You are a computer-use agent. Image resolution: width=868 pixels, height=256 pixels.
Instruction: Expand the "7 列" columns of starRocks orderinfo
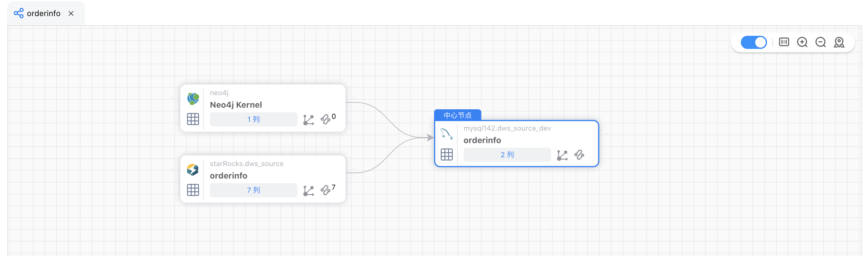coord(253,190)
